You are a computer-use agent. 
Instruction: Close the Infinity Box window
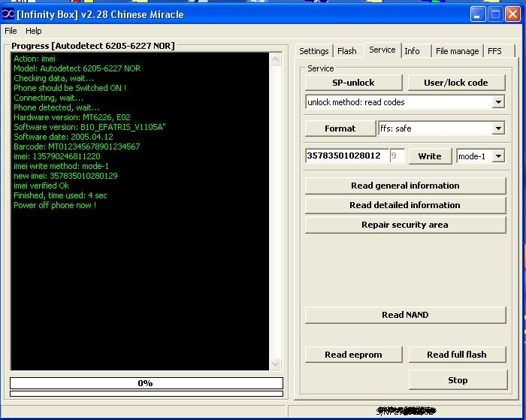coord(513,14)
